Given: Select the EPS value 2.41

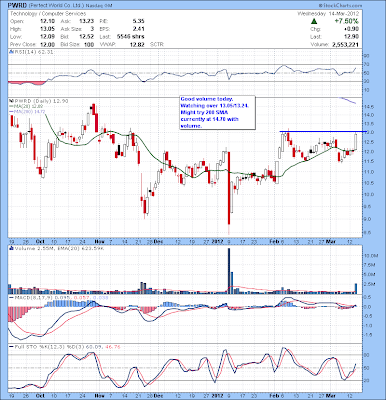Looking at the screenshot, I should (138, 29).
